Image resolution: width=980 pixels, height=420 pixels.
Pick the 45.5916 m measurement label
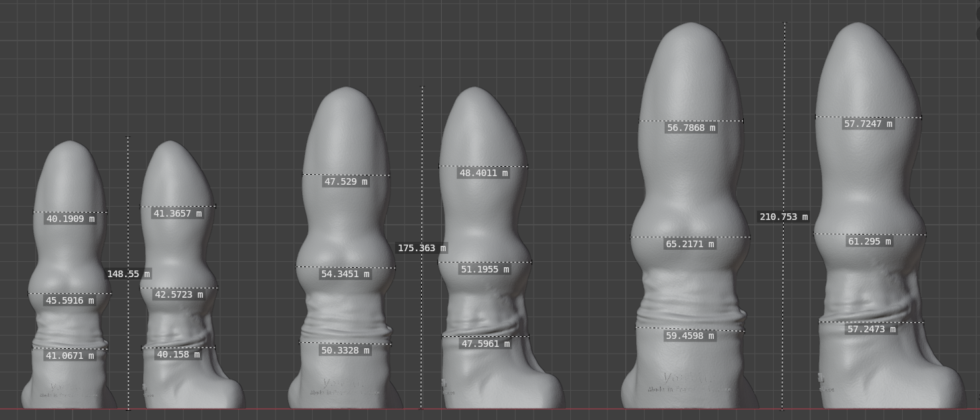[x=70, y=300]
